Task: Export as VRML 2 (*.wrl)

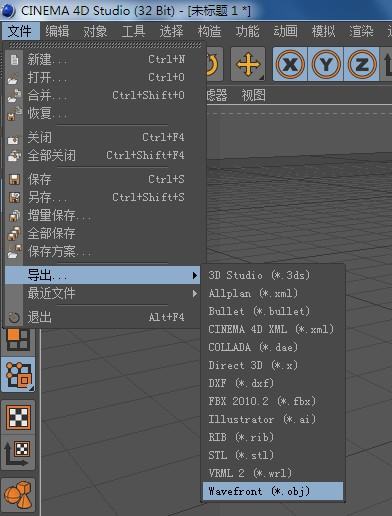Action: tap(273, 473)
